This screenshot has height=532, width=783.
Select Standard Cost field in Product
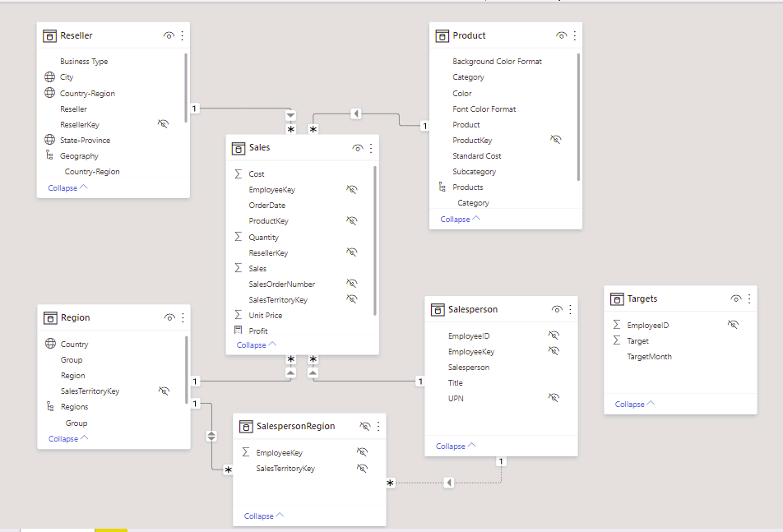click(x=477, y=155)
